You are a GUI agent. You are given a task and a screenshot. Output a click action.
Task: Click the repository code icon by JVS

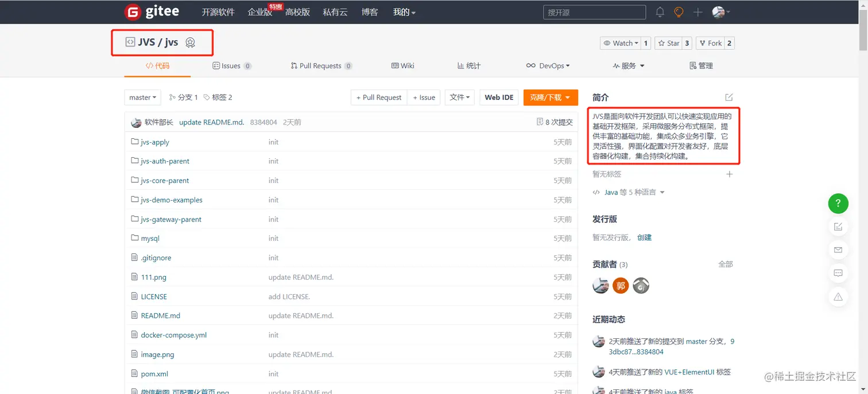coord(130,42)
